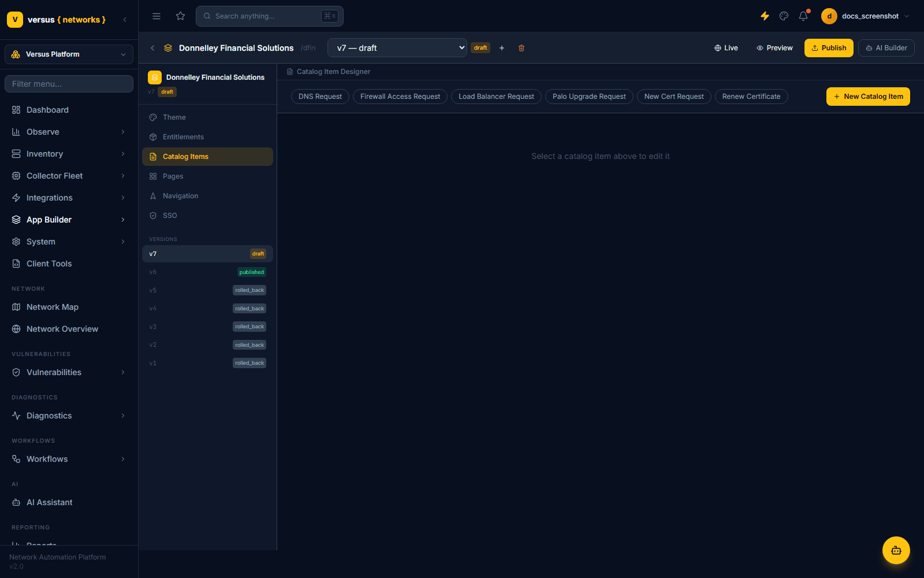Add a new version with the plus icon
The image size is (924, 578).
click(502, 48)
